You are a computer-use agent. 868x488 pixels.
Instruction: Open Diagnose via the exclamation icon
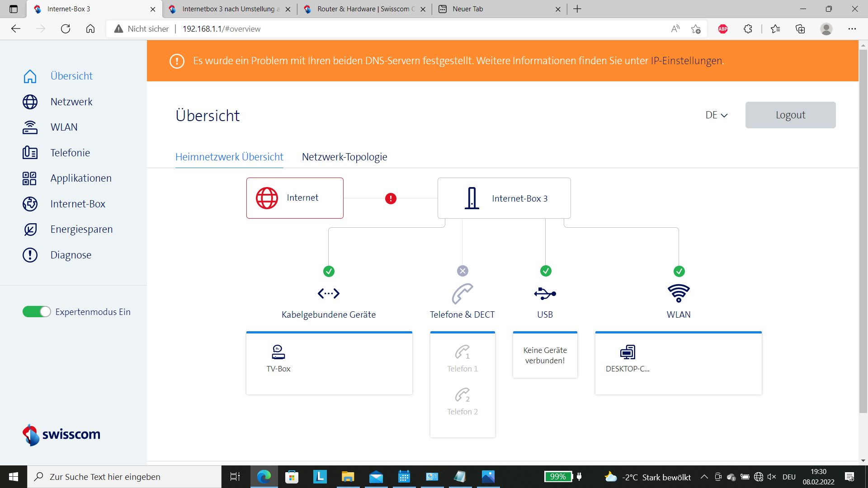pyautogui.click(x=30, y=255)
